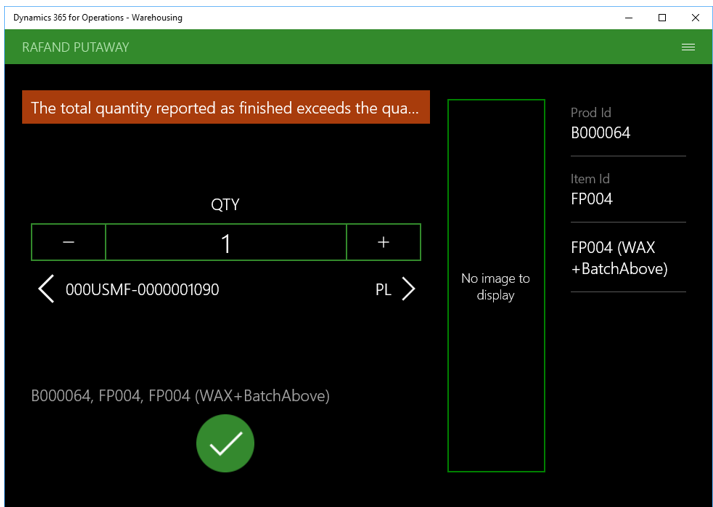Open the hamburger menu in green header
Screen dimensions: 713x507
tap(688, 47)
